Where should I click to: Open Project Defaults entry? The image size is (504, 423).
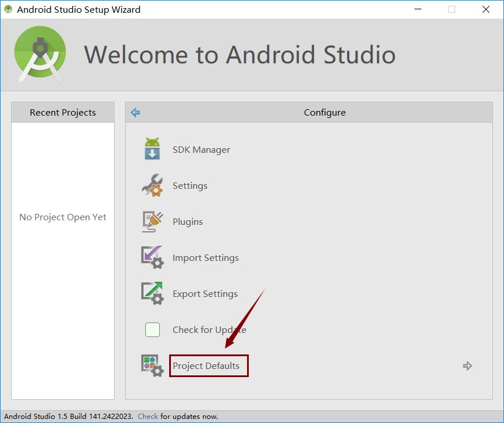206,366
